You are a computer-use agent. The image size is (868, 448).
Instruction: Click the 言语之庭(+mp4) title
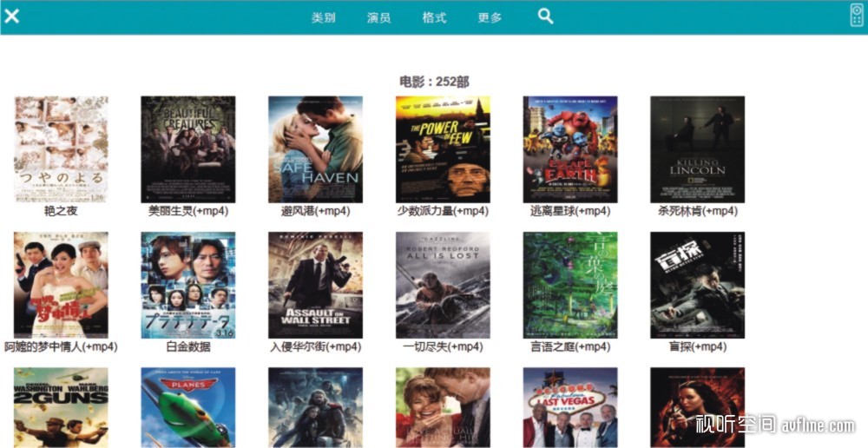click(570, 346)
